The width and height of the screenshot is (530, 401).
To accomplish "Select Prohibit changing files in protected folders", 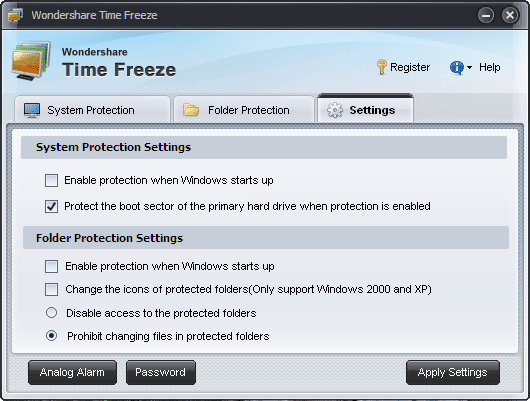I will point(51,336).
